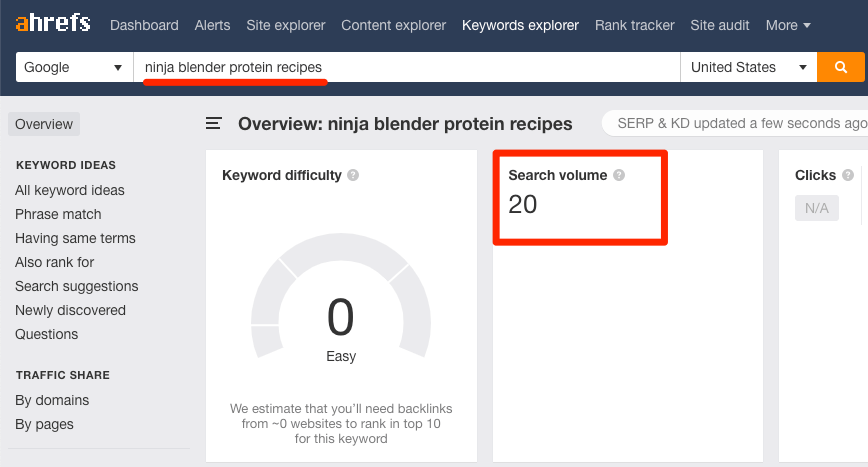This screenshot has width=868, height=467.
Task: Click the orange search magnifier button
Action: pos(840,67)
